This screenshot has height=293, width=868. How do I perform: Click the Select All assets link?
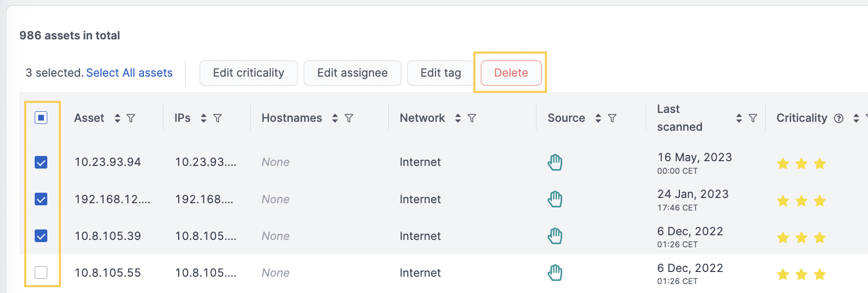(129, 72)
